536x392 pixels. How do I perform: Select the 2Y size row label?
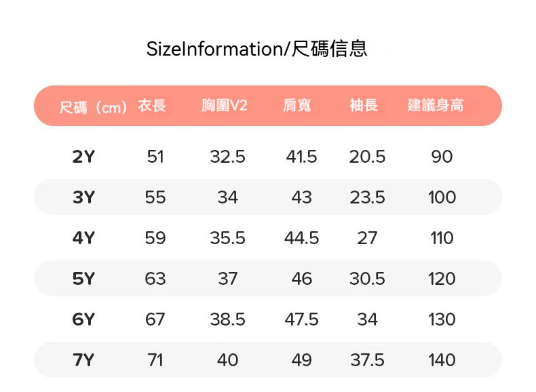(83, 157)
